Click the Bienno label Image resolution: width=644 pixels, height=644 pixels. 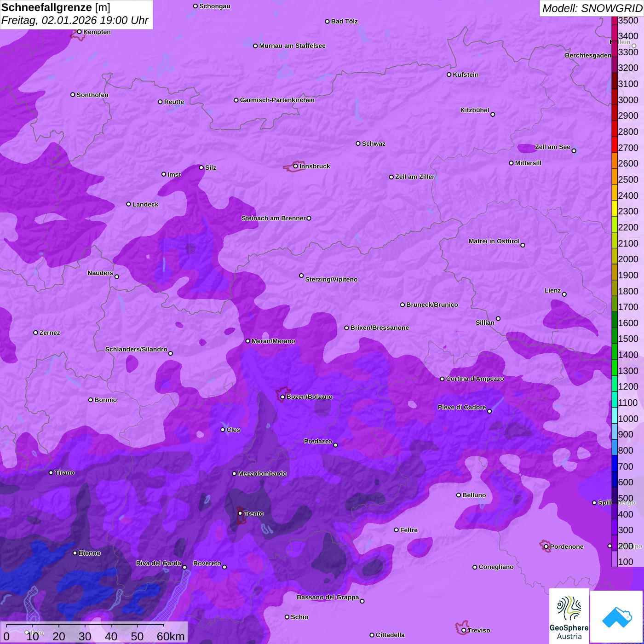click(x=89, y=553)
